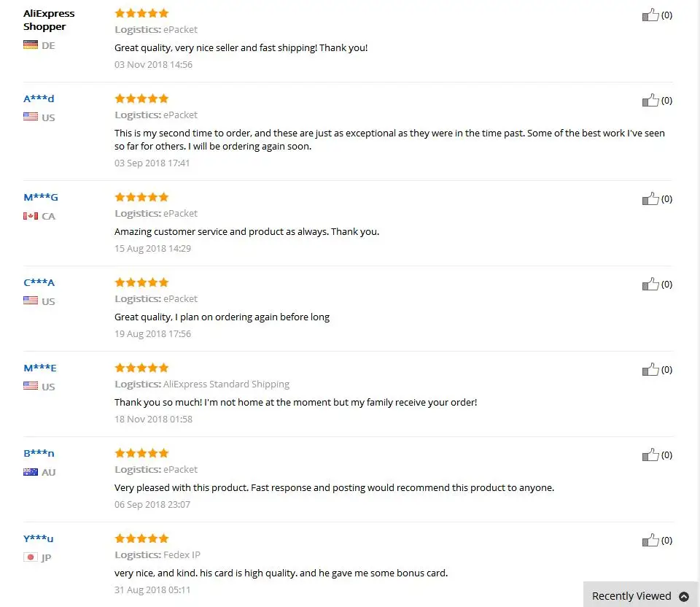Click the five-star rating on Y***u's review
700x607 pixels.
(141, 538)
